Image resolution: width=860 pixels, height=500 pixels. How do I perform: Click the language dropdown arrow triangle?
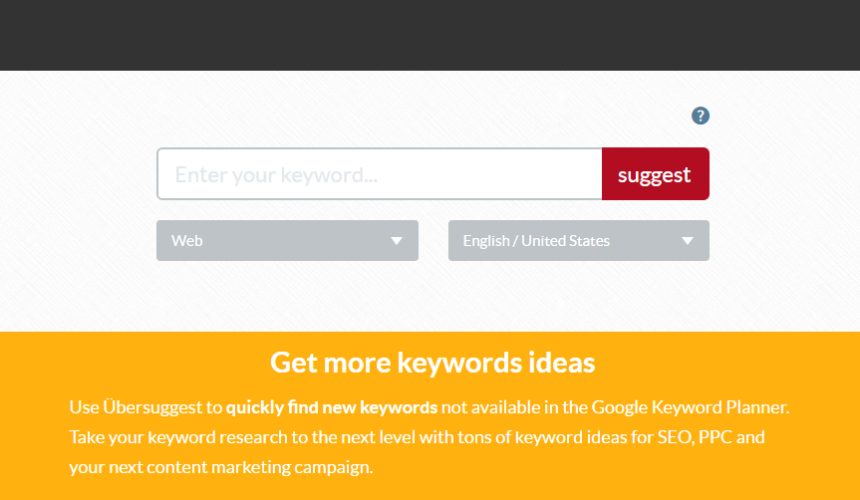(x=687, y=241)
